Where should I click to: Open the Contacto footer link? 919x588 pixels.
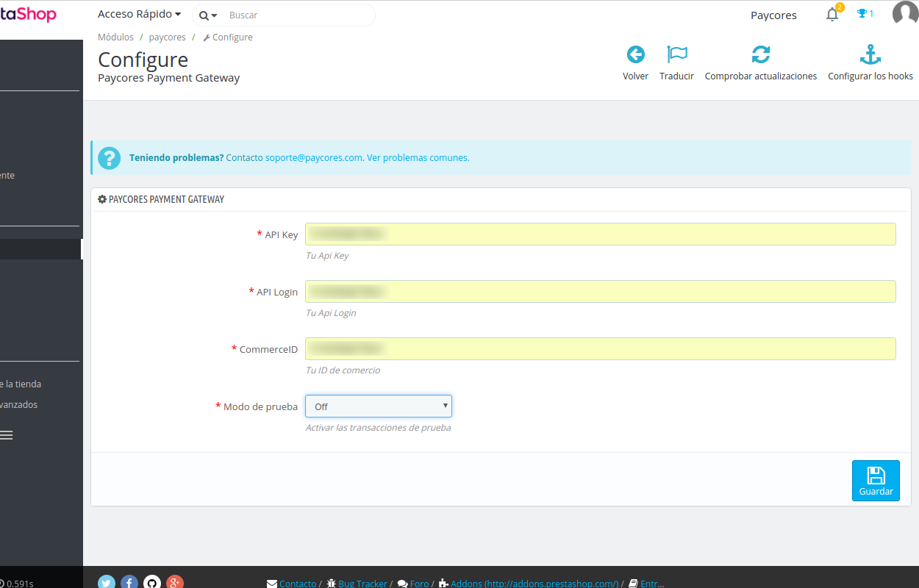point(298,584)
